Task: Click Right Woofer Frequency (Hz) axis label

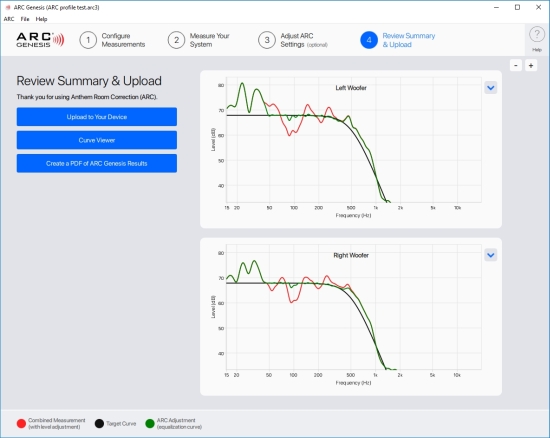Action: pyautogui.click(x=353, y=383)
